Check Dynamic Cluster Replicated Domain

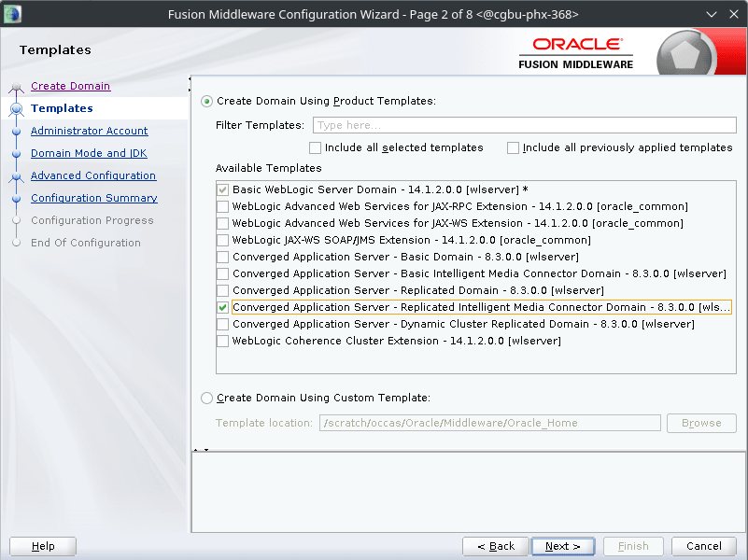222,324
